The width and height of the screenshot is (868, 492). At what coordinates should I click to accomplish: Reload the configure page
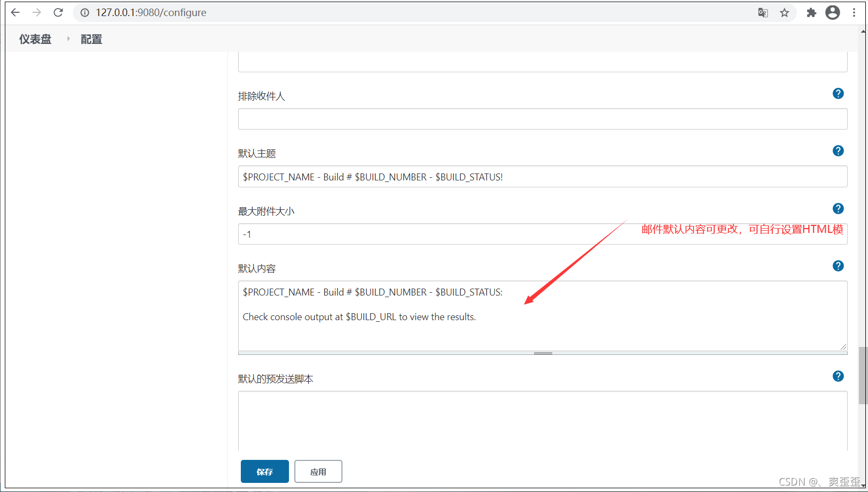[x=58, y=12]
